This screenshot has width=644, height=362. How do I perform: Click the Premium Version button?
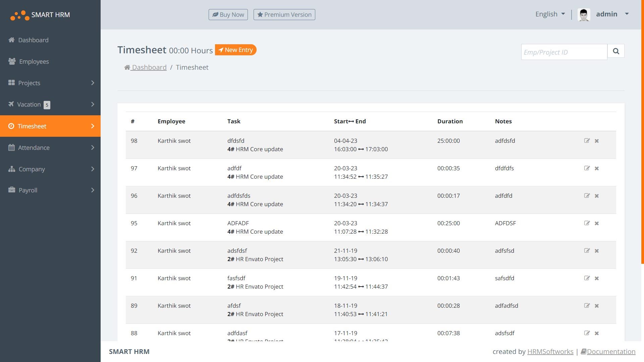[284, 15]
